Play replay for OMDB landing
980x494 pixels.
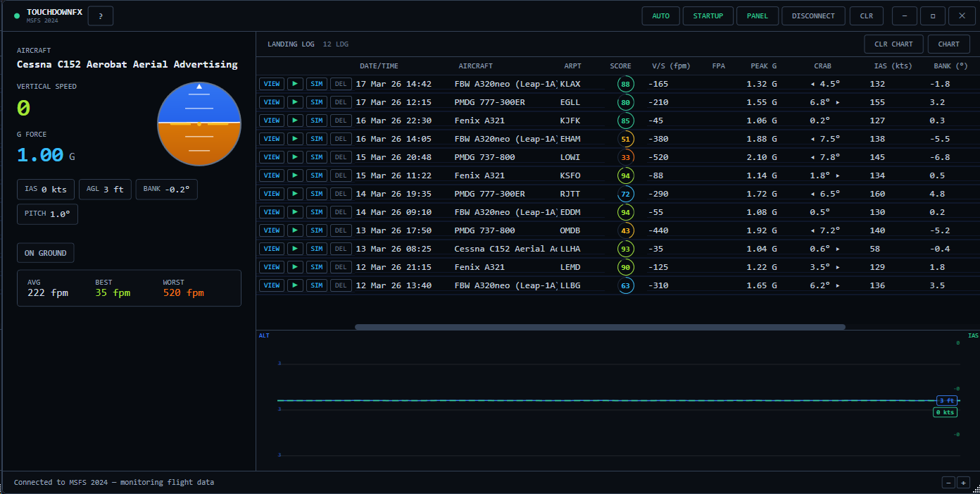coord(295,230)
